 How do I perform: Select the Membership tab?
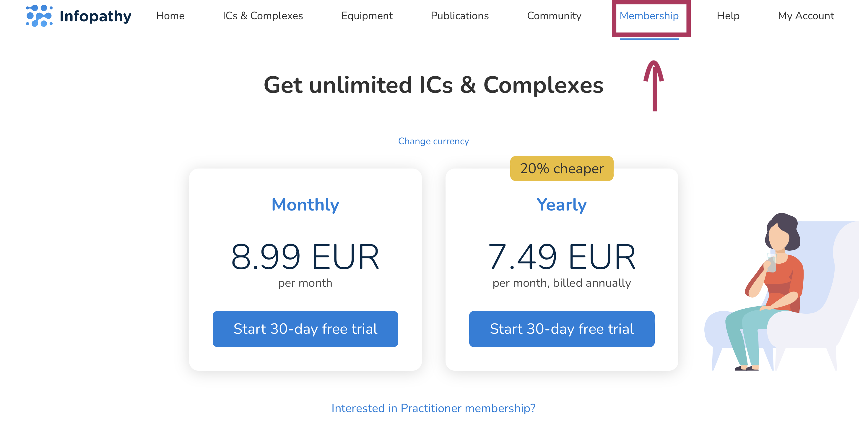[x=649, y=16]
